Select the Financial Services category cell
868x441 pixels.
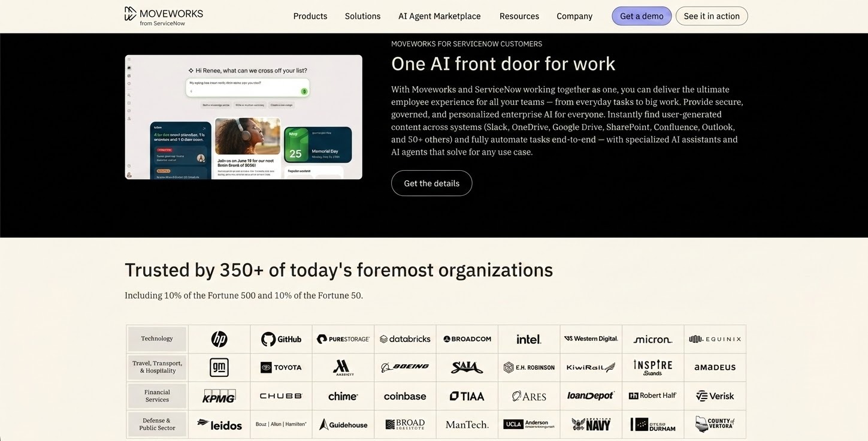tap(157, 396)
